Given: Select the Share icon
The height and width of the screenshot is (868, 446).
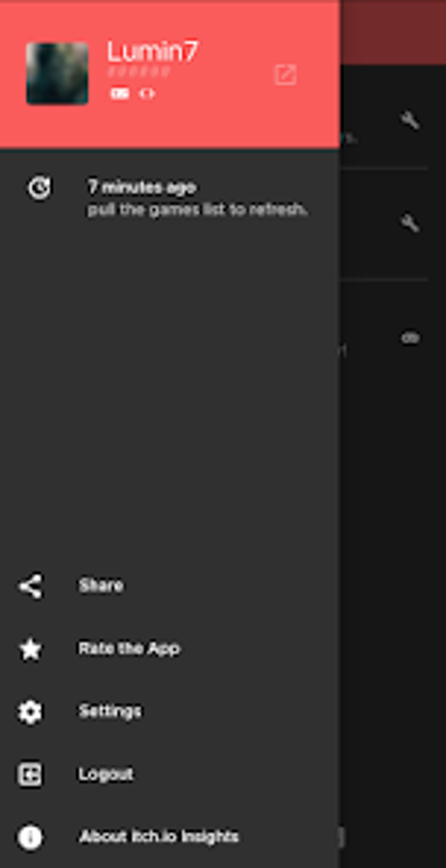Looking at the screenshot, I should tap(31, 586).
